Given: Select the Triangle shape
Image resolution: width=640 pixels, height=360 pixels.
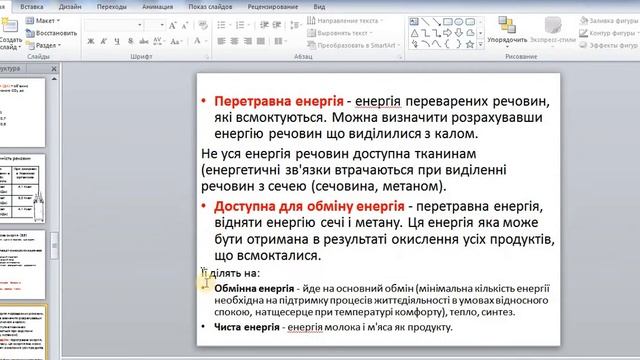Looking at the screenshot, I should [414, 33].
